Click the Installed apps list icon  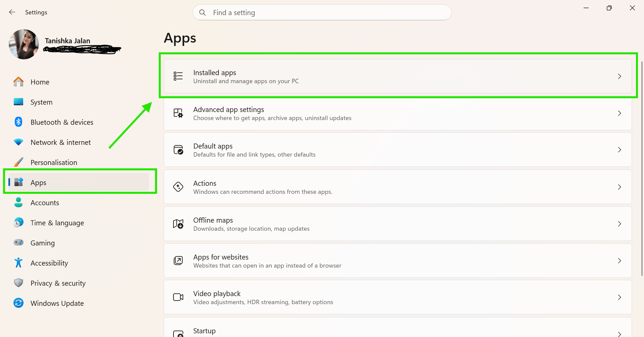tap(178, 76)
